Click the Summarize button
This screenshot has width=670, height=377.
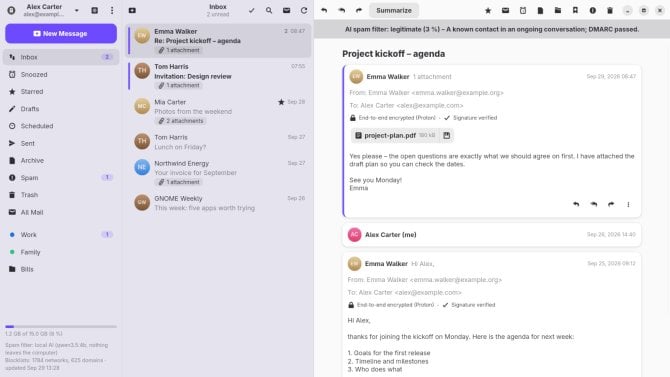pos(394,10)
